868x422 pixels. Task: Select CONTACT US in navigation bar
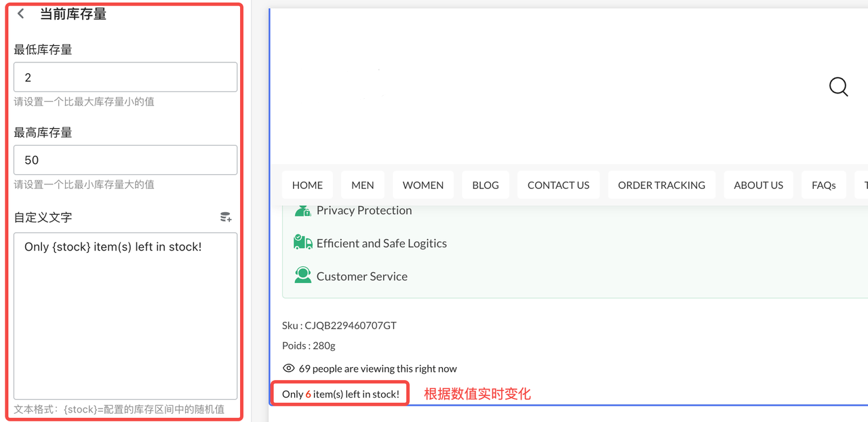[558, 185]
